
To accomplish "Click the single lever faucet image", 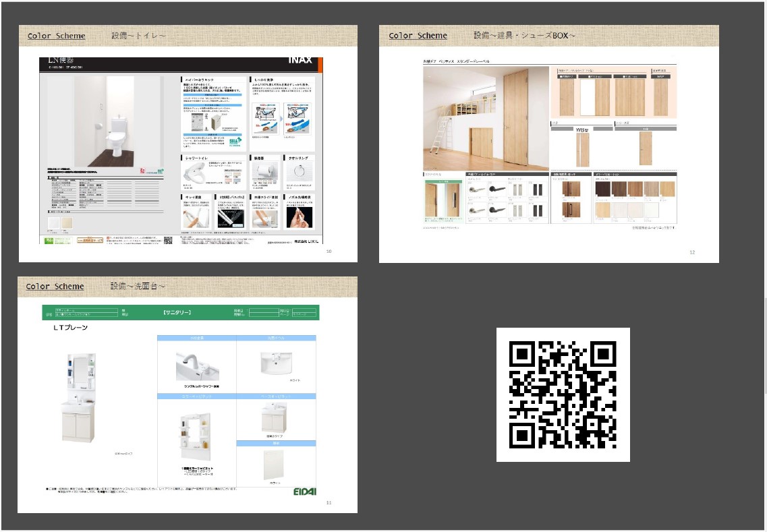I will click(195, 367).
